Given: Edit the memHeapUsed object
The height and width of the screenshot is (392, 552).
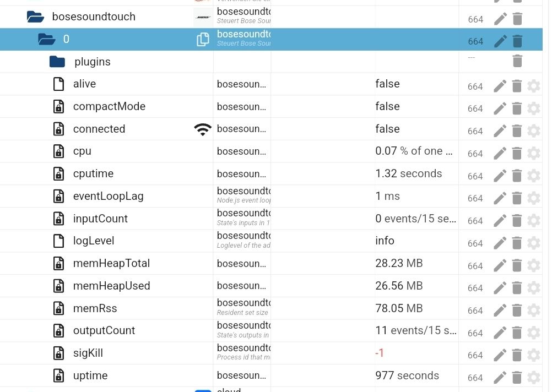Looking at the screenshot, I should click(x=500, y=288).
